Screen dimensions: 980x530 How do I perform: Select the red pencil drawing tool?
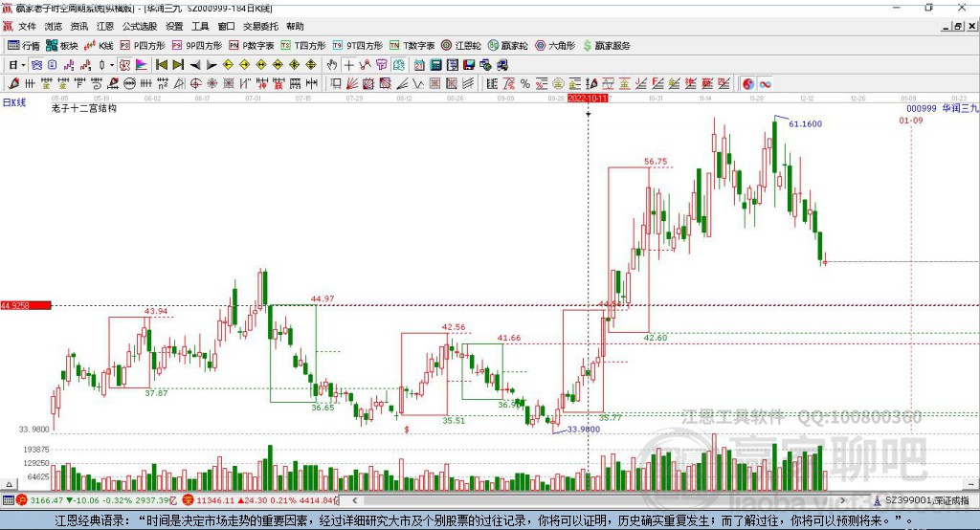(13, 84)
